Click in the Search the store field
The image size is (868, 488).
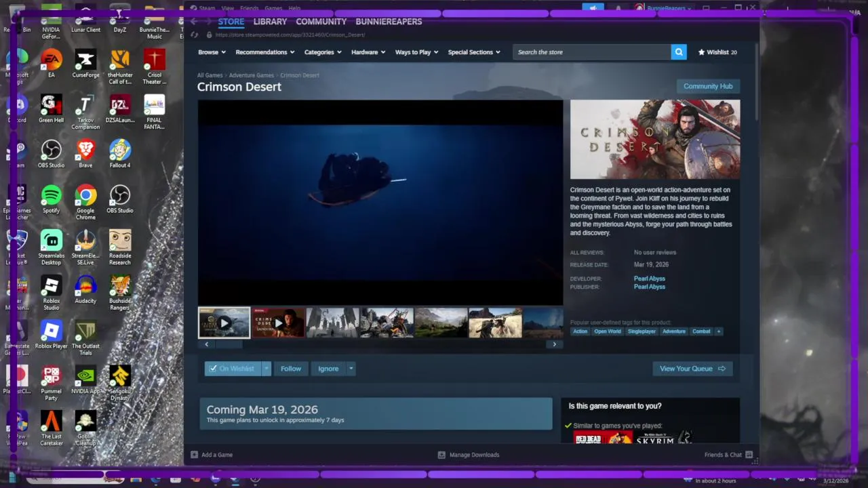coord(591,52)
